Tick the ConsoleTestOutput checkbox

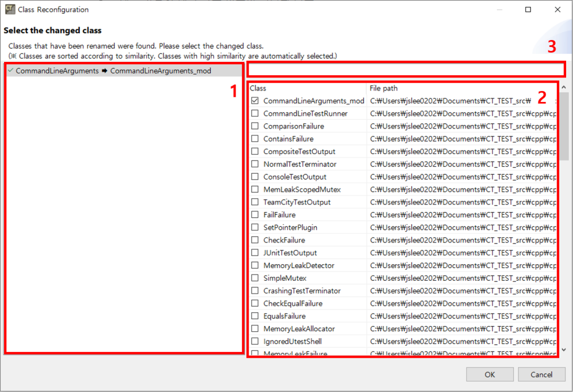tap(255, 177)
